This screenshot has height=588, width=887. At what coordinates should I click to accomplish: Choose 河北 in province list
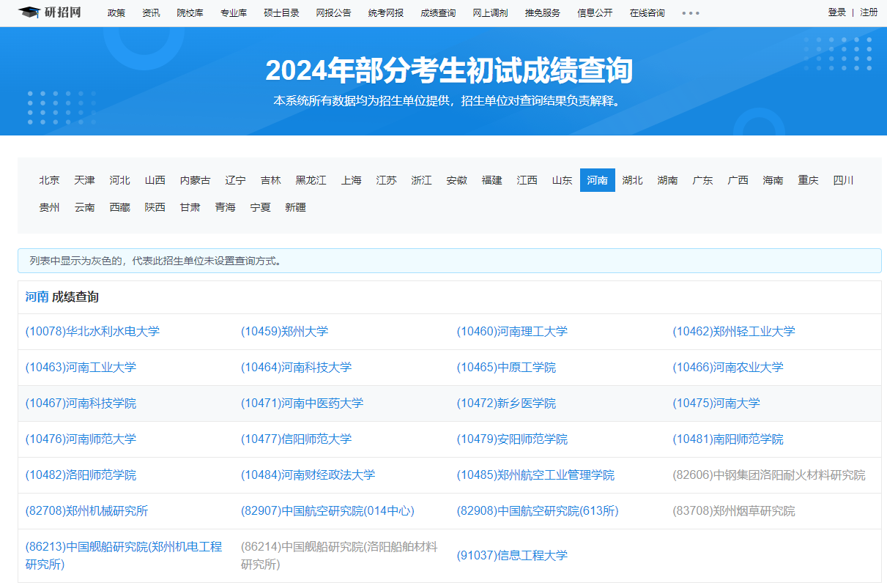pyautogui.click(x=120, y=180)
